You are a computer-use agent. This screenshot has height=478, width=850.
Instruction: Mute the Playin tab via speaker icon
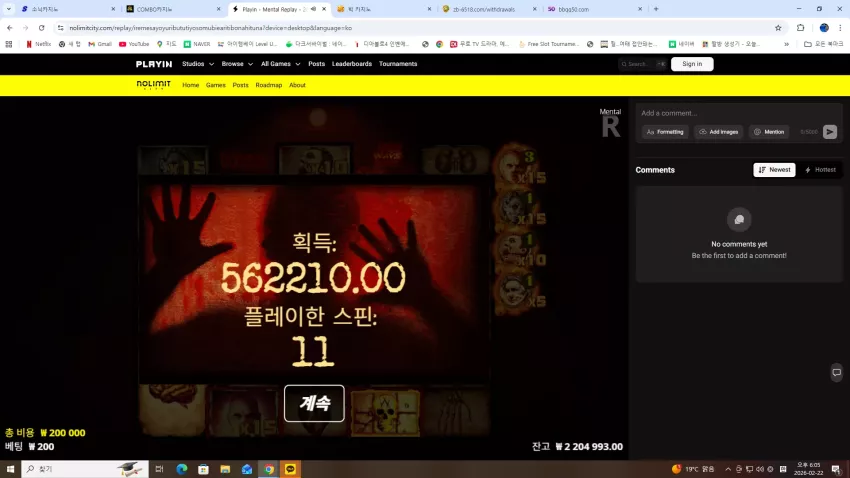pos(313,9)
